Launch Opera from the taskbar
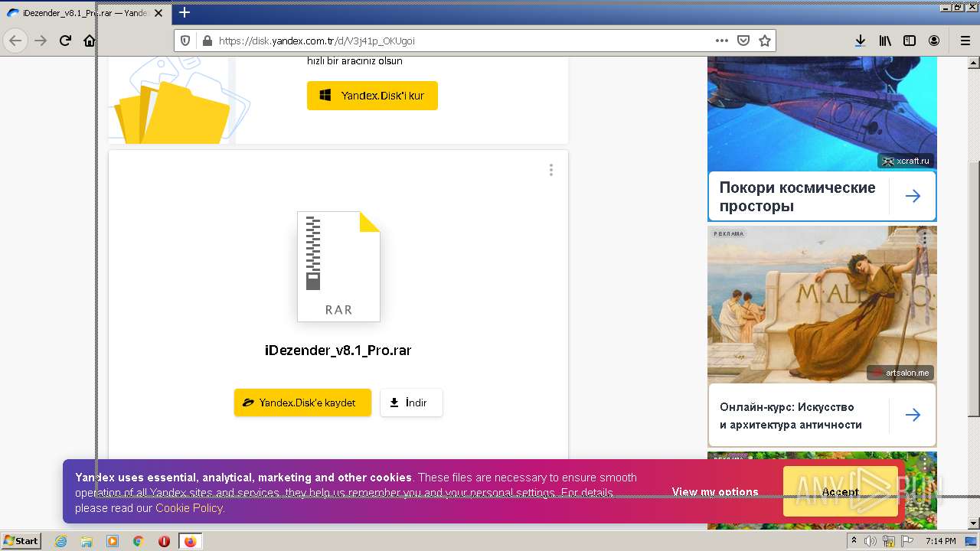 pos(164,541)
